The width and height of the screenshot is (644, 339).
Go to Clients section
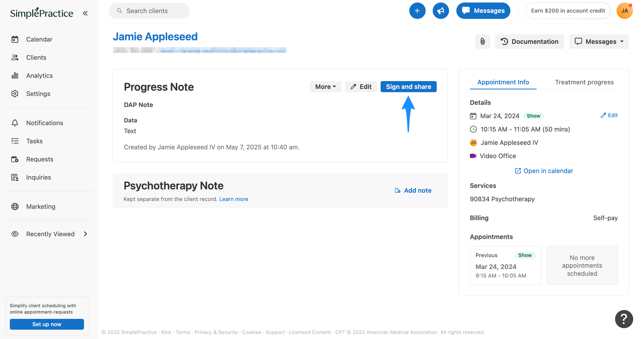(x=36, y=57)
